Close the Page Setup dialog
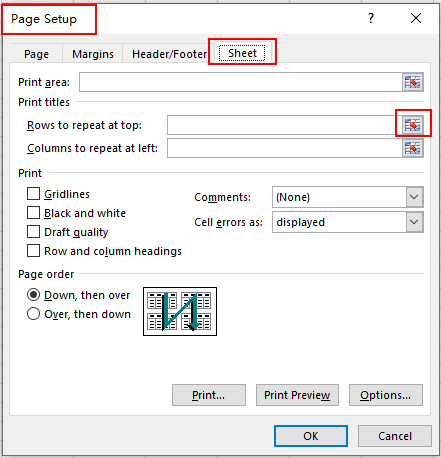Screen dimensions: 441x458 416,18
